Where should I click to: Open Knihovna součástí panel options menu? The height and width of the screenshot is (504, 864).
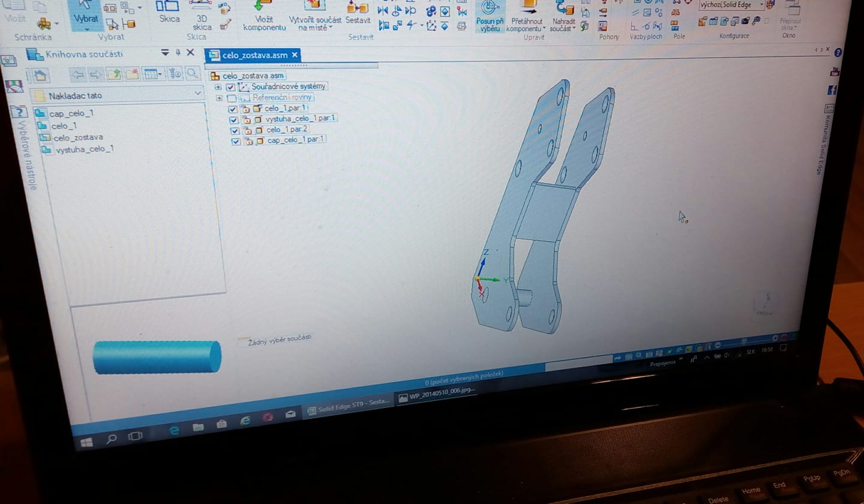(165, 53)
